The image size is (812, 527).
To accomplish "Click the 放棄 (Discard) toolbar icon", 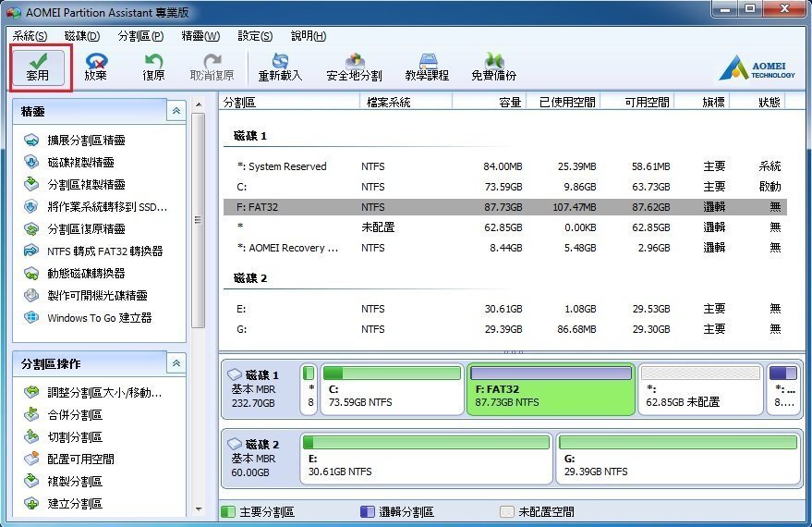I will coord(96,67).
